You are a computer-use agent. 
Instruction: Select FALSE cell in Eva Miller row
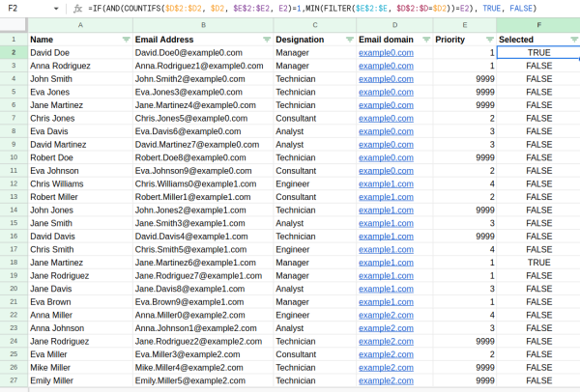538,354
